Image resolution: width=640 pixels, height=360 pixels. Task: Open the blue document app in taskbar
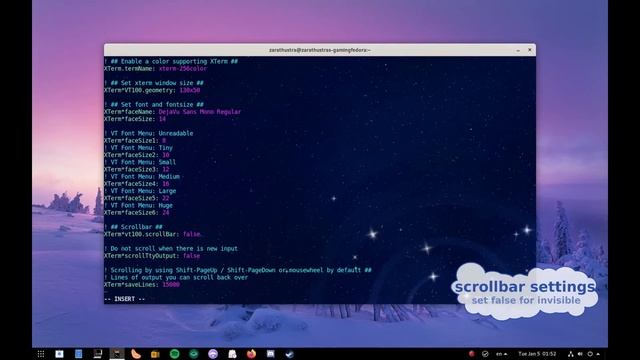(78, 354)
